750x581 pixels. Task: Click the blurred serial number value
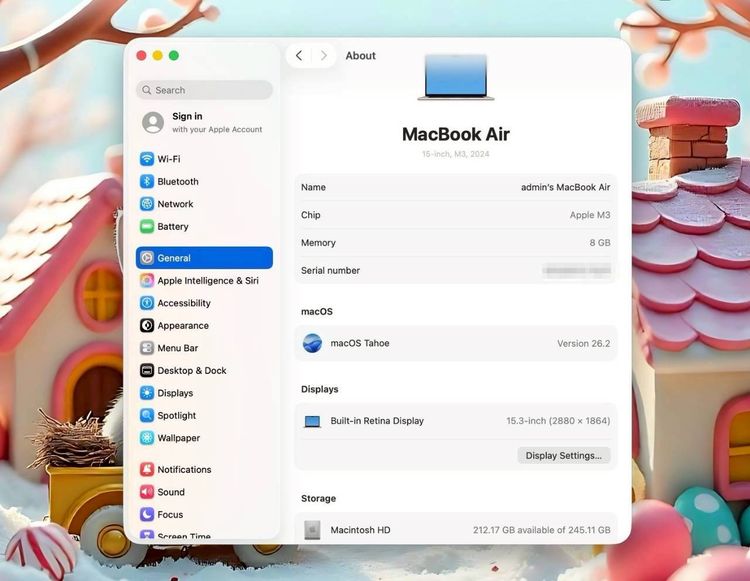tap(576, 270)
